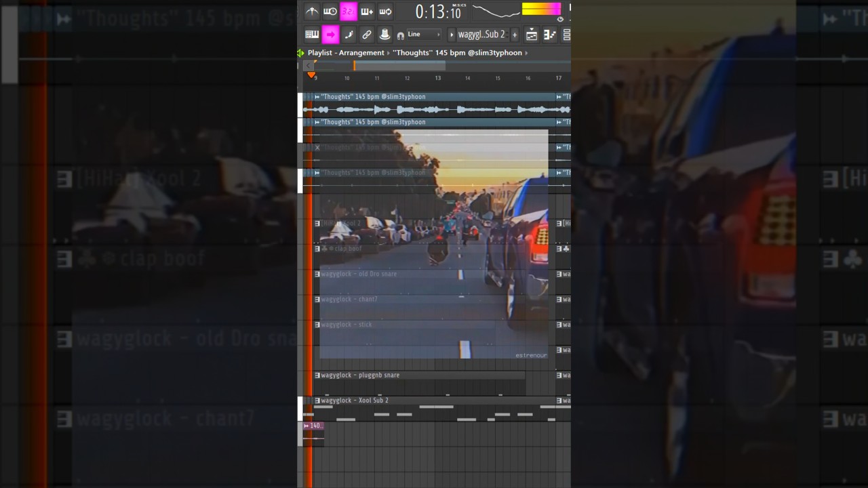This screenshot has width=868, height=488.
Task: Click the magnet snap icon
Action: coord(401,35)
